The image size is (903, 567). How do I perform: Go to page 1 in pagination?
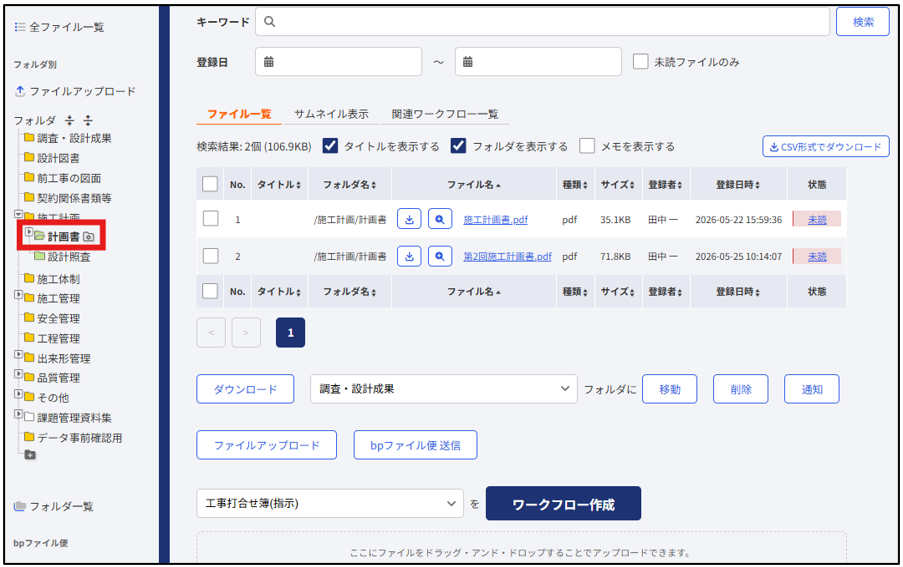[290, 333]
